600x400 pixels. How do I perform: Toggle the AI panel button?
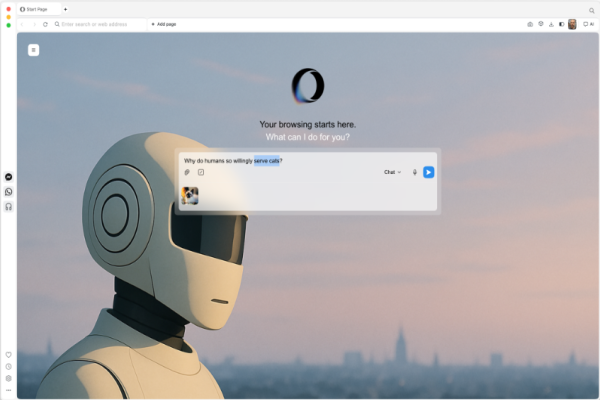click(588, 24)
